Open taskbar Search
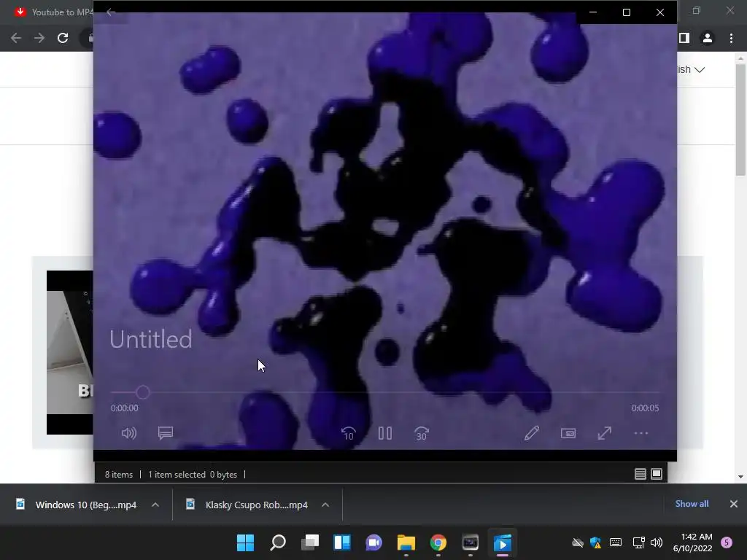This screenshot has width=747, height=560. click(x=278, y=542)
